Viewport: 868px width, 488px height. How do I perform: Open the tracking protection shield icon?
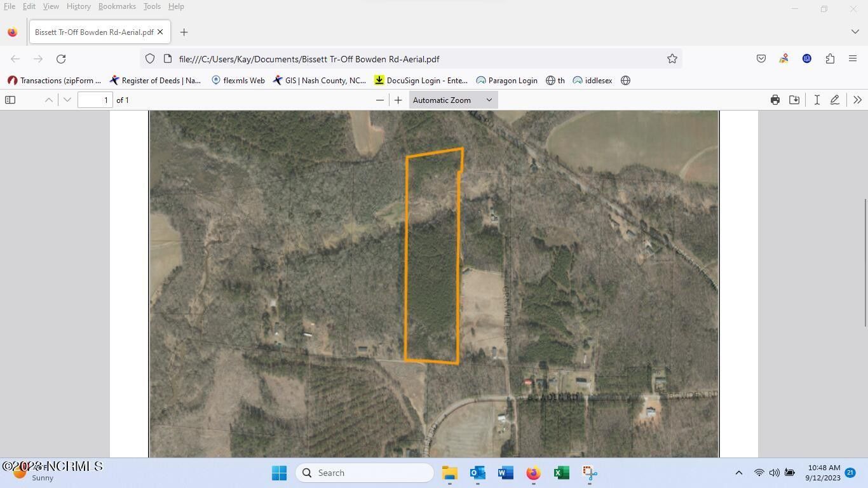tap(149, 58)
